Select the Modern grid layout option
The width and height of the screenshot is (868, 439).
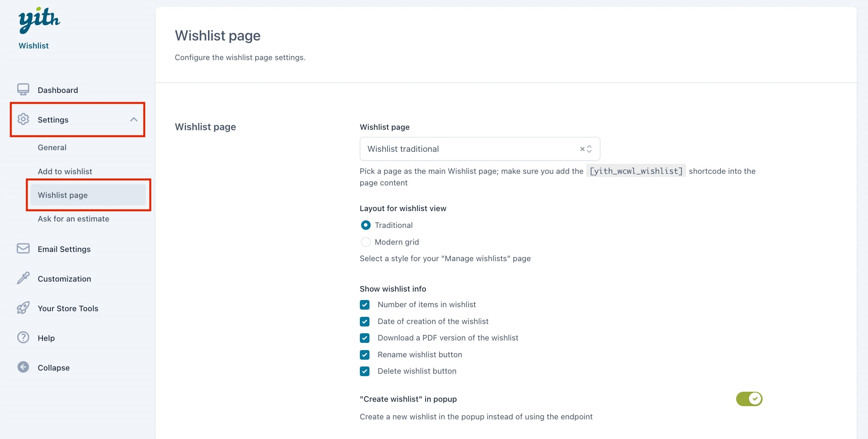pos(365,242)
